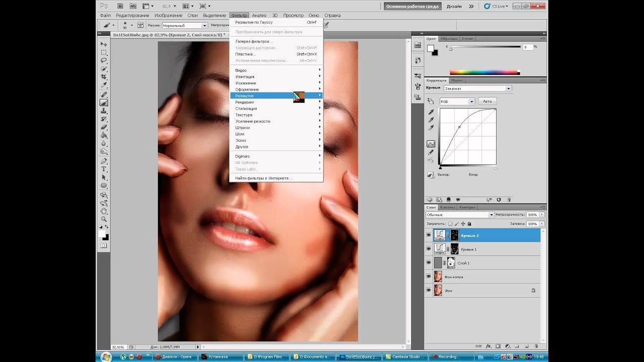The height and width of the screenshot is (362, 644).
Task: Toggle visibility of Фон копия layer
Action: (429, 277)
